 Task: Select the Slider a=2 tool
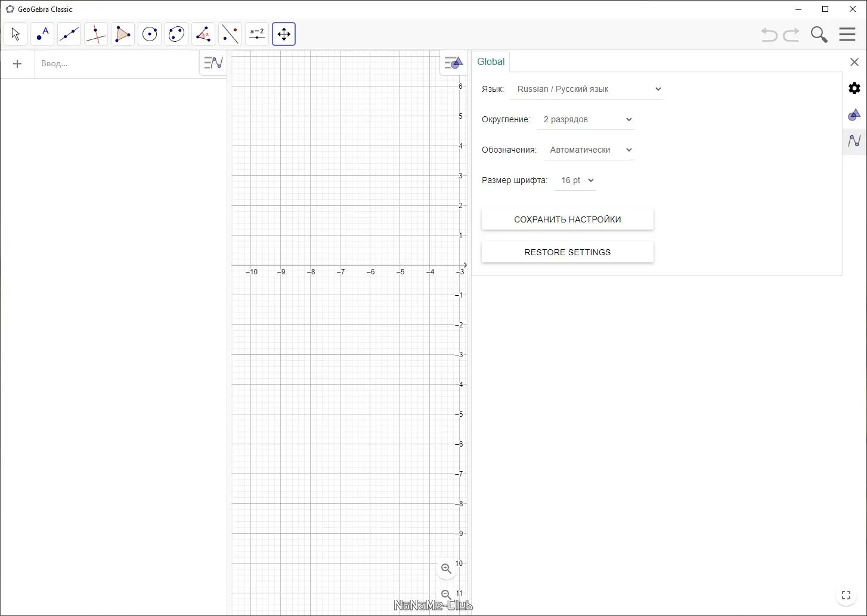coord(257,34)
